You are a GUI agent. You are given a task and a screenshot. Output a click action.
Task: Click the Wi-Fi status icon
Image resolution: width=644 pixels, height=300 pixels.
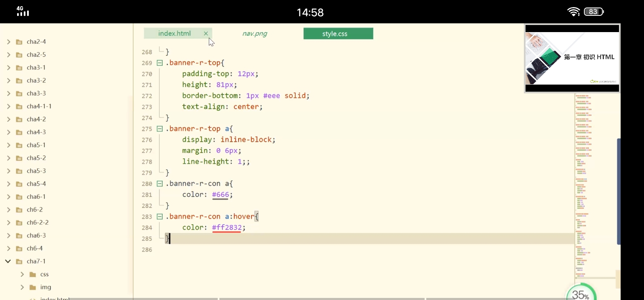574,12
